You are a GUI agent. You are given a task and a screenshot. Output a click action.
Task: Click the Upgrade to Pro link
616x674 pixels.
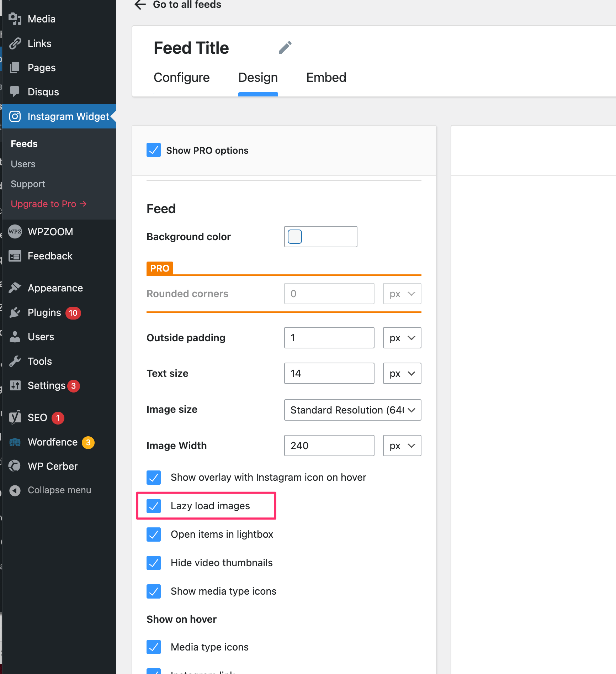48,204
